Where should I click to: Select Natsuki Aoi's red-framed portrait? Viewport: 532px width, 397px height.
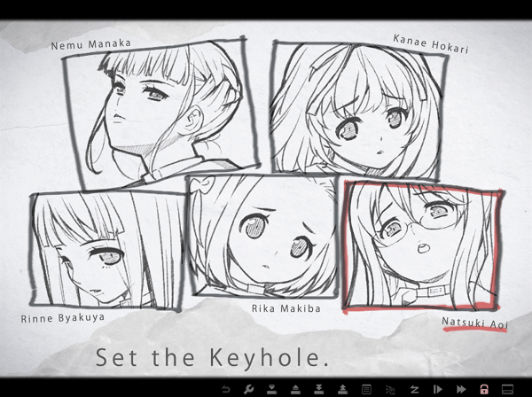[x=422, y=247]
